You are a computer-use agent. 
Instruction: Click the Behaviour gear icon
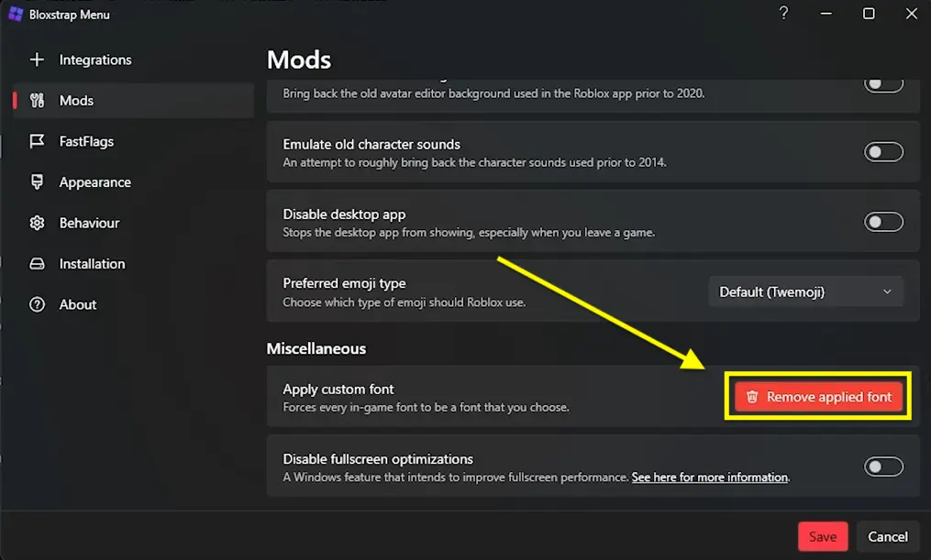37,223
